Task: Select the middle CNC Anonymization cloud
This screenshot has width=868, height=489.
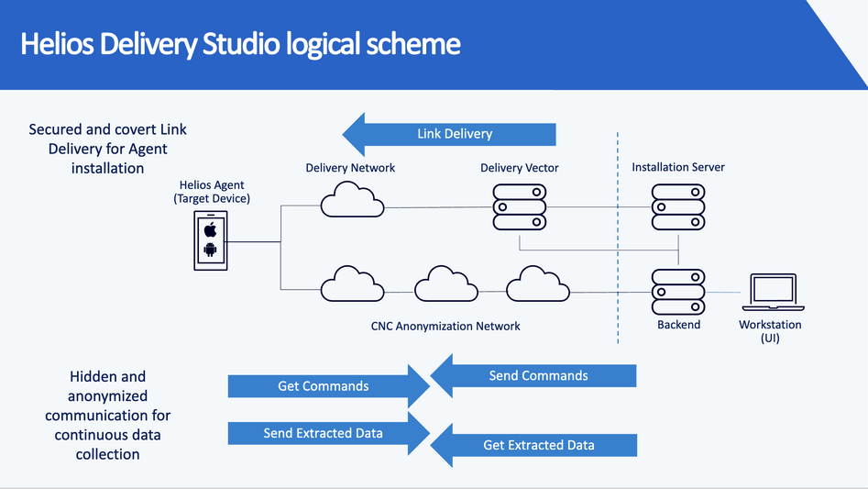Action: (445, 283)
